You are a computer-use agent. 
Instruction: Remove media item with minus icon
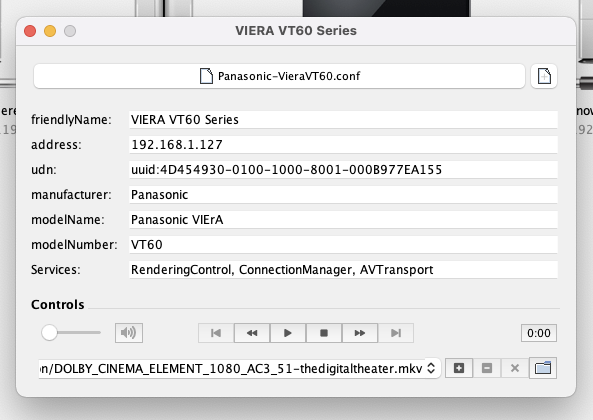tap(487, 368)
